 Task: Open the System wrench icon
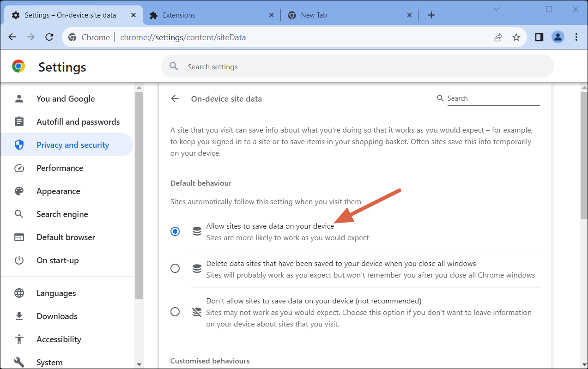tap(18, 362)
